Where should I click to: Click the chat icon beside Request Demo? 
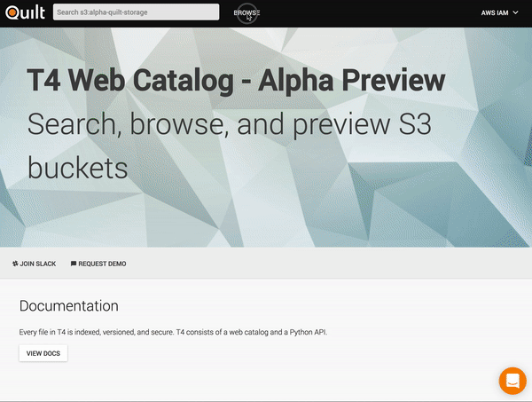pyautogui.click(x=74, y=264)
